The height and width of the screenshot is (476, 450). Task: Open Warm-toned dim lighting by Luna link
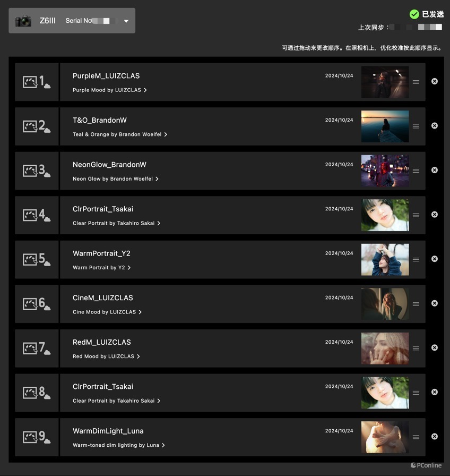click(x=118, y=445)
